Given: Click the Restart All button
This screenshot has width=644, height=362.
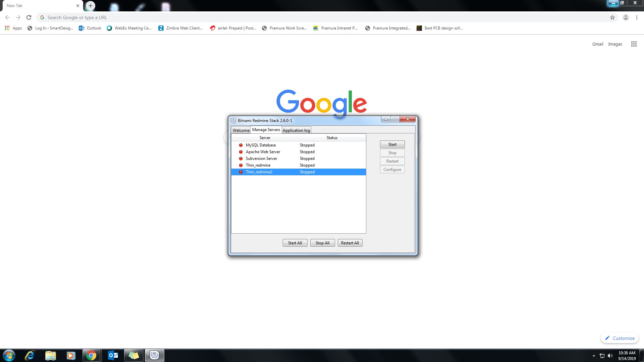Looking at the screenshot, I should [x=350, y=243].
